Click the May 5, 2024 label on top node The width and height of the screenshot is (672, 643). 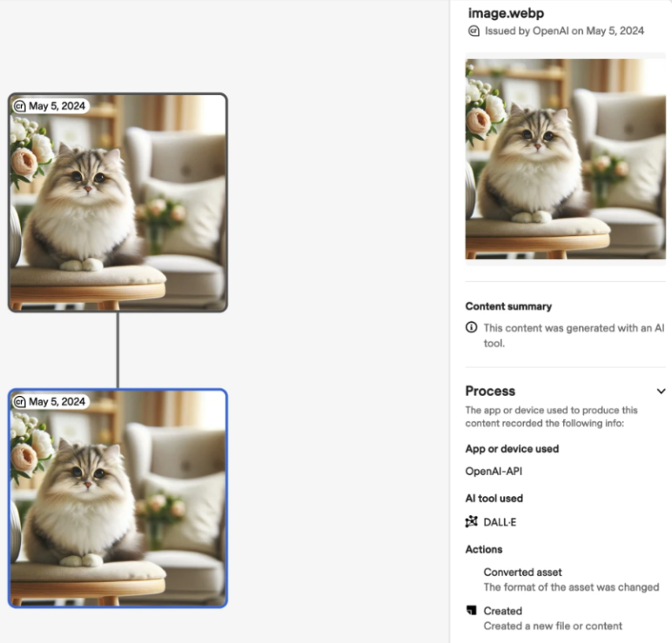tap(57, 106)
